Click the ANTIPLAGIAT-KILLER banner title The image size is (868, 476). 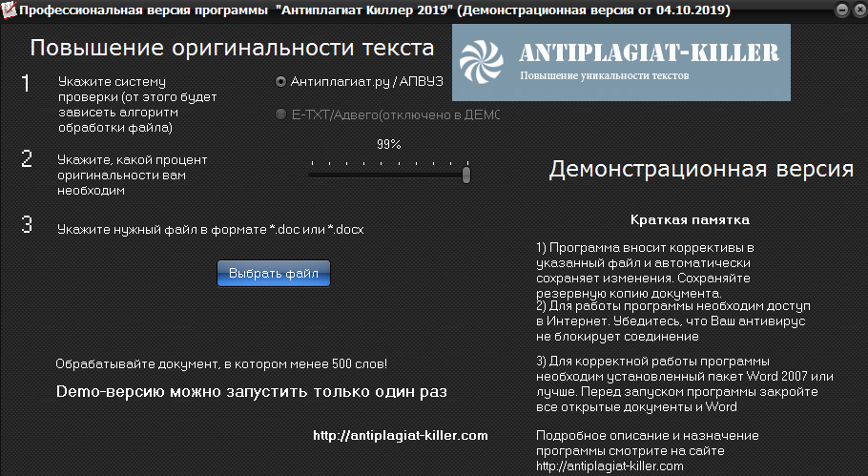(649, 53)
